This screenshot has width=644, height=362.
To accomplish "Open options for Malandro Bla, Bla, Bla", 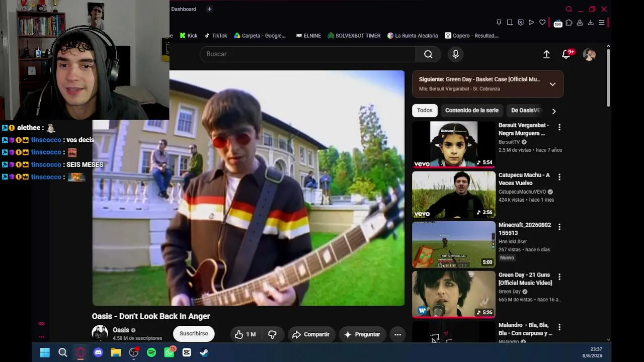I will (x=559, y=327).
